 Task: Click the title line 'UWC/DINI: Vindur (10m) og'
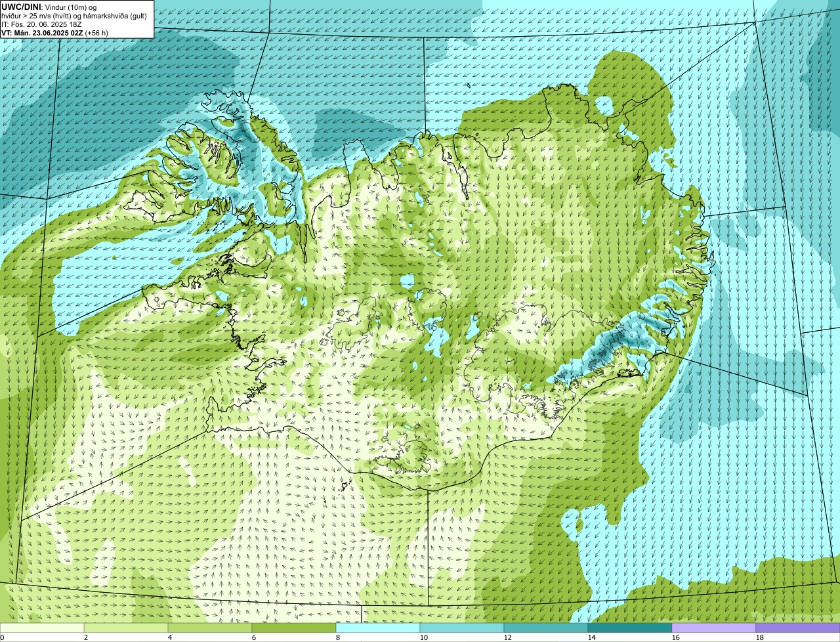49,7
